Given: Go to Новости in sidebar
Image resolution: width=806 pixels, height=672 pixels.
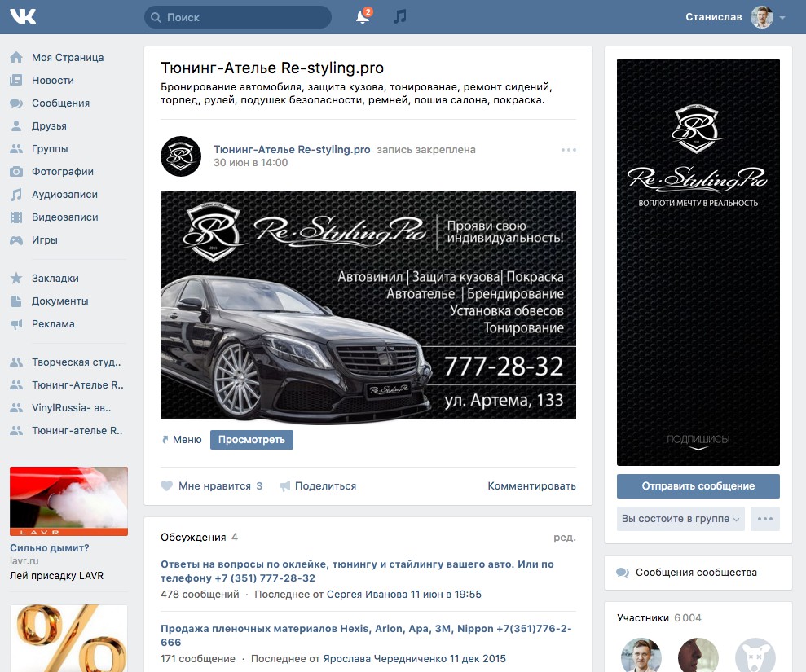Looking at the screenshot, I should [53, 80].
